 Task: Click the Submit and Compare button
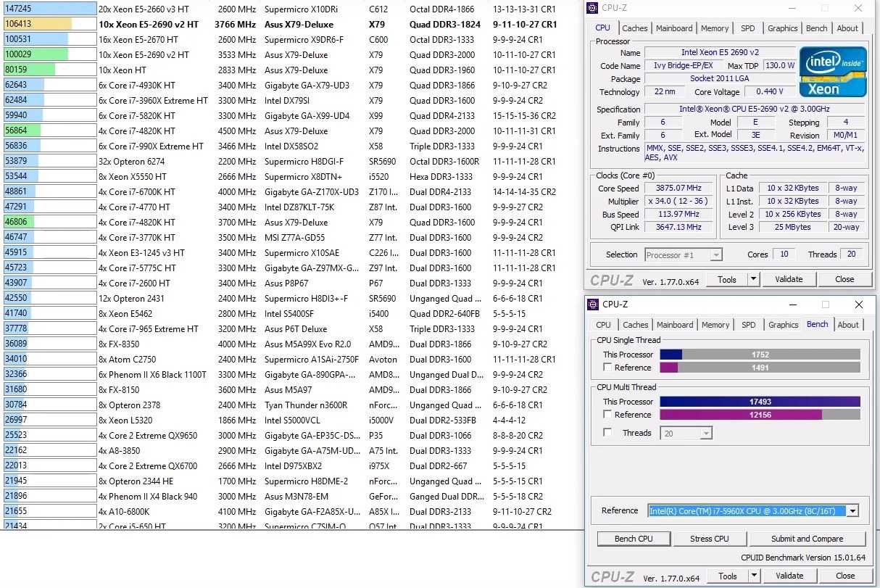click(x=808, y=539)
